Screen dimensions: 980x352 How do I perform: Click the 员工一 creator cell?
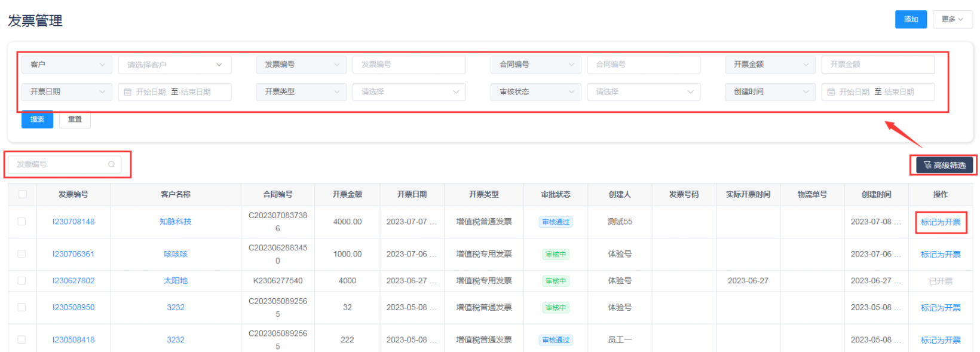point(620,339)
